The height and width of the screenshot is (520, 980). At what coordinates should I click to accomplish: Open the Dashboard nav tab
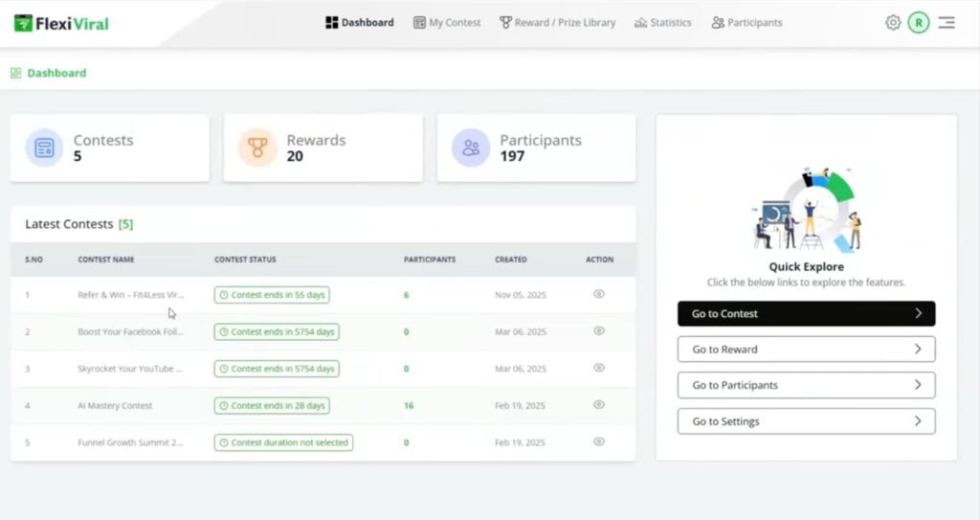point(360,23)
